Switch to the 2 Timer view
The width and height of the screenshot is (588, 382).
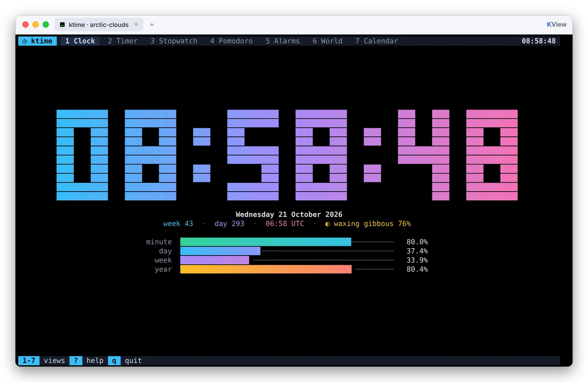click(x=123, y=41)
